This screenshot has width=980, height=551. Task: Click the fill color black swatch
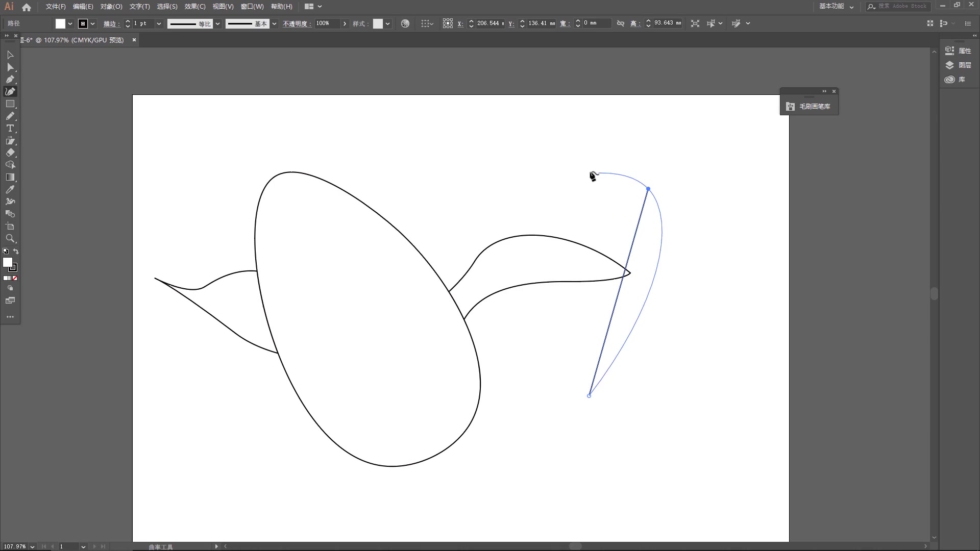[x=82, y=23]
